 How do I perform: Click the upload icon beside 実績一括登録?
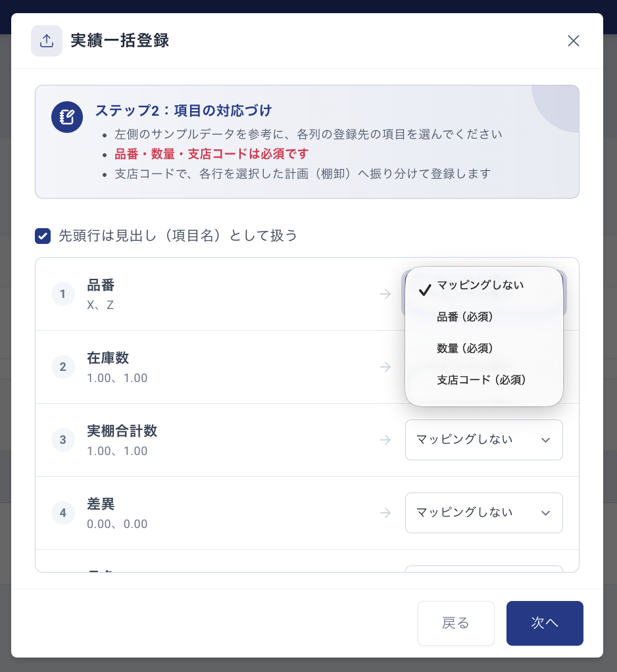point(46,41)
